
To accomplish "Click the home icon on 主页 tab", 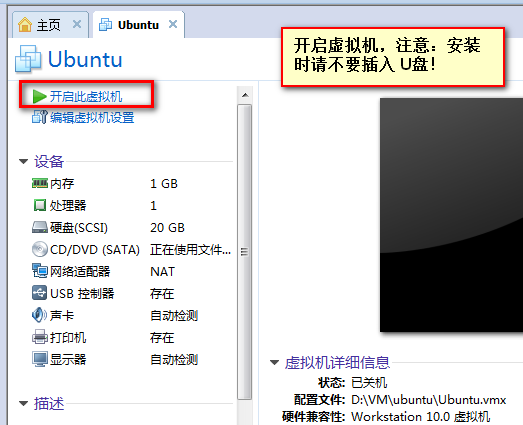I will 25,25.
